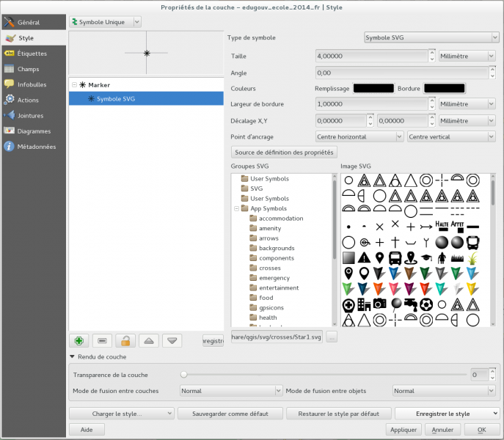
Task: Open the Centre horizontal anchor dropdown
Action: pyautogui.click(x=359, y=136)
